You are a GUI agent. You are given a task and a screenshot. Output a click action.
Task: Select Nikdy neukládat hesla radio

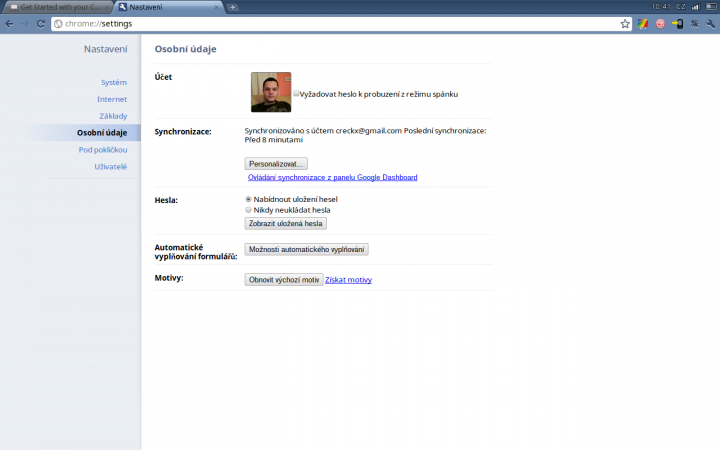(x=248, y=210)
